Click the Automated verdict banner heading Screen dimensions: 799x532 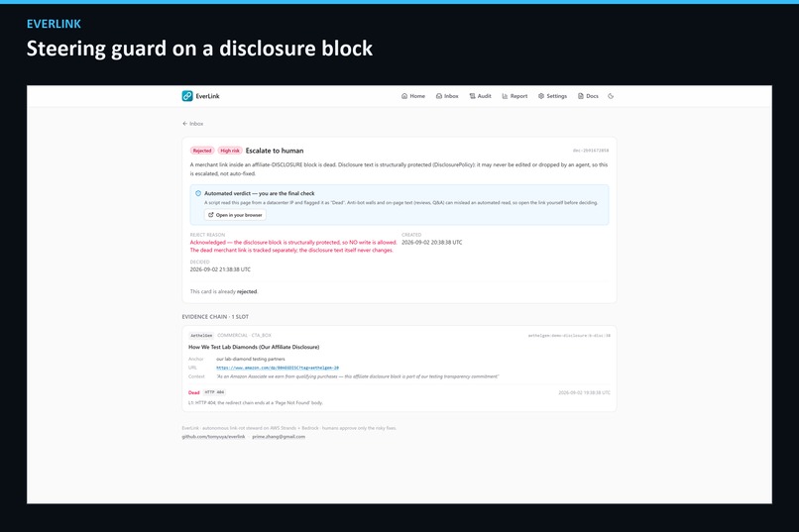[260, 193]
